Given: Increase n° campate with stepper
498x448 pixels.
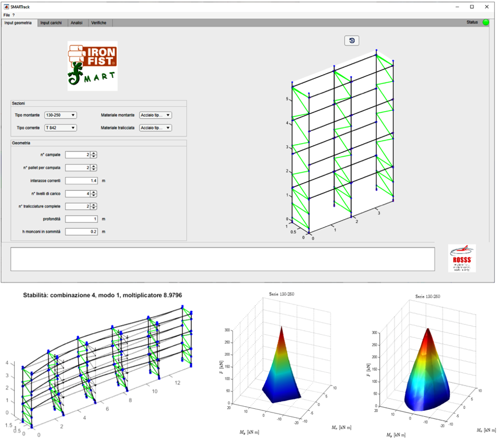Looking at the screenshot, I should (x=93, y=153).
